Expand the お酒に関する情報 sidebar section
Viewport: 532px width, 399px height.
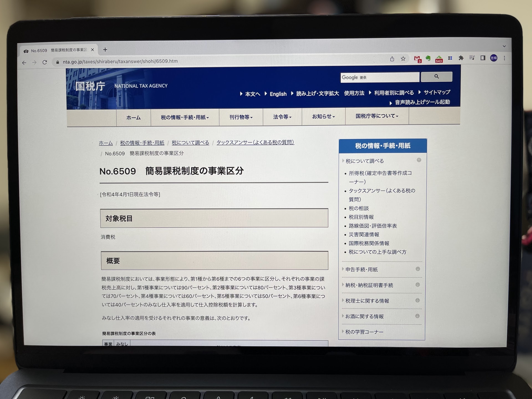click(x=364, y=316)
